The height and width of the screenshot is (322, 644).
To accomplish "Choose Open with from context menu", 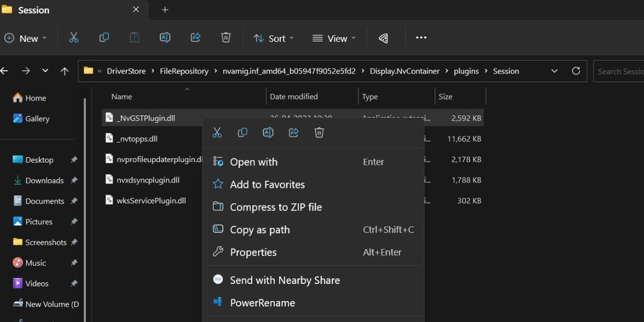I will [x=313, y=162].
